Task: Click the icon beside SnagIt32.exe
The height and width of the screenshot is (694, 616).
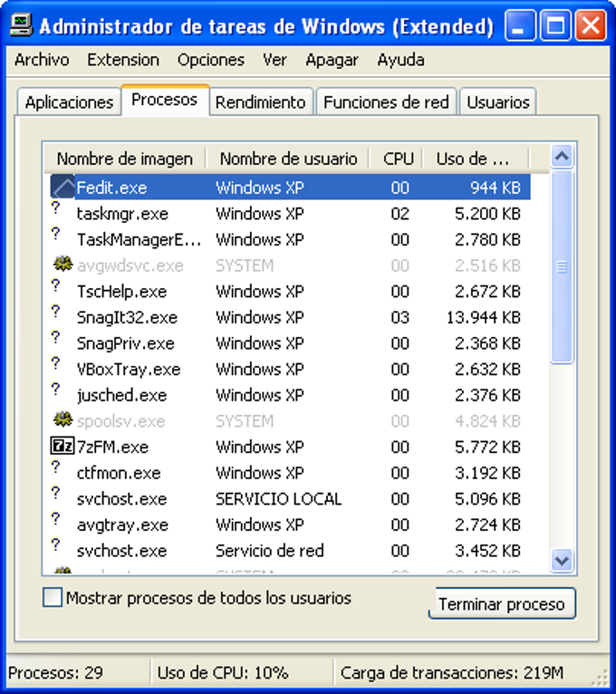Action: pyautogui.click(x=55, y=311)
